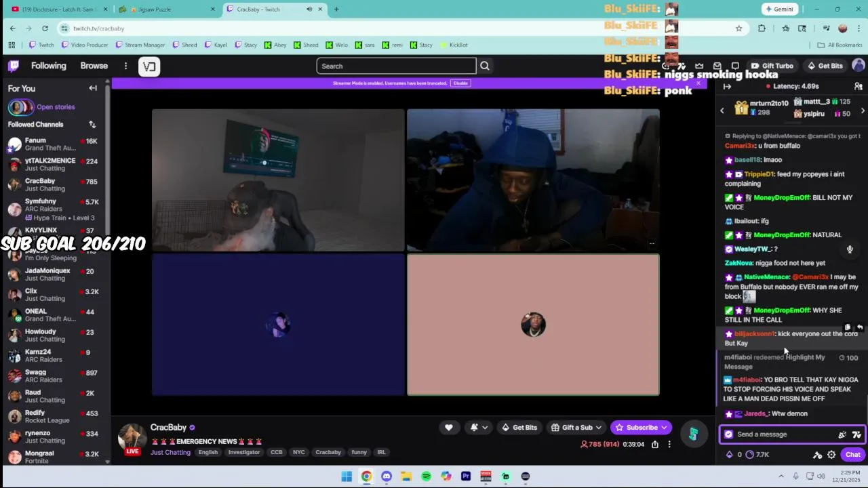Image resolution: width=868 pixels, height=488 pixels.
Task: Follow CracBaby with the heart button
Action: click(x=448, y=428)
